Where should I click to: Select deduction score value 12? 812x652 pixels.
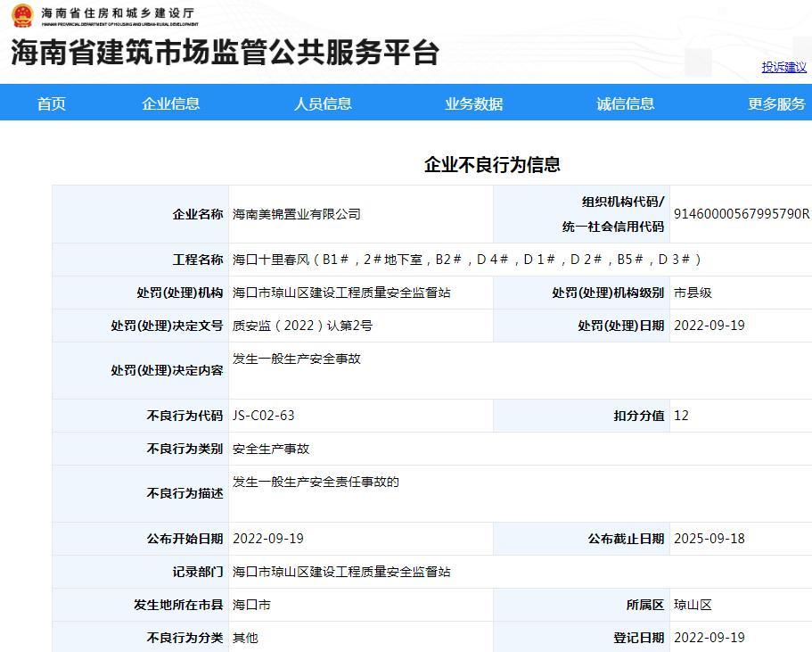(x=681, y=416)
